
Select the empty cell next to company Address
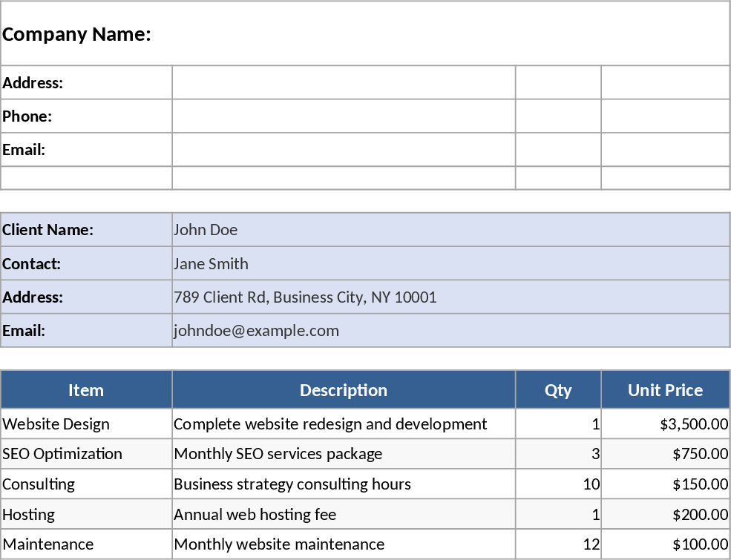point(344,82)
